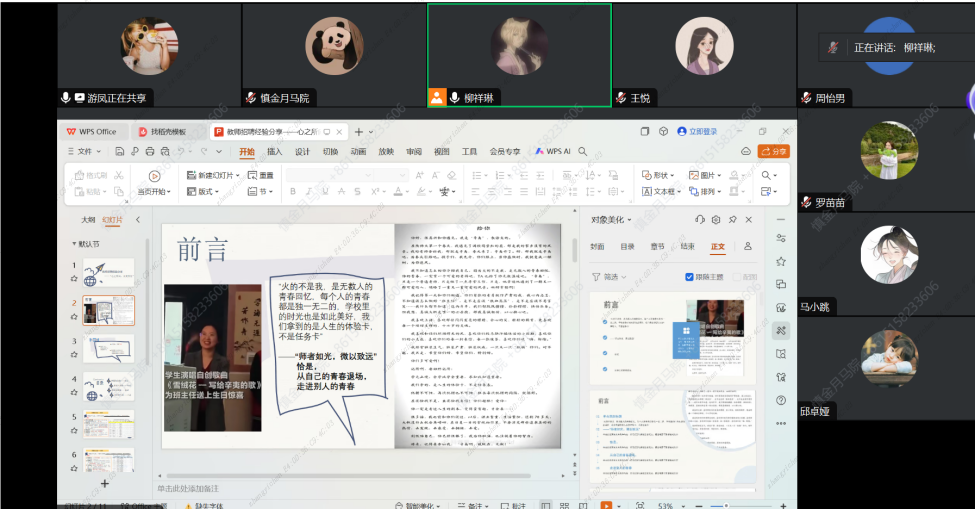
Task: Click the 立即登录 login link
Action: [697, 131]
